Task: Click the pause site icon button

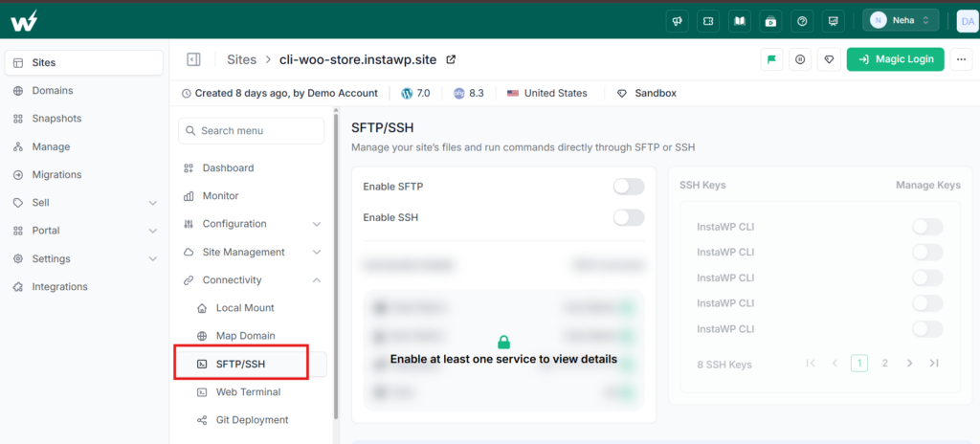Action: [800, 59]
